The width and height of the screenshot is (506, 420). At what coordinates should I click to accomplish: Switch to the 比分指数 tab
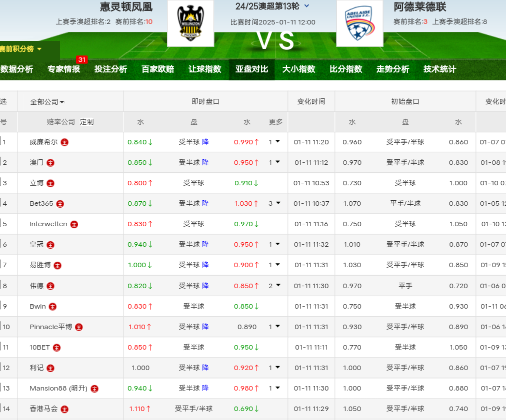pyautogui.click(x=346, y=69)
